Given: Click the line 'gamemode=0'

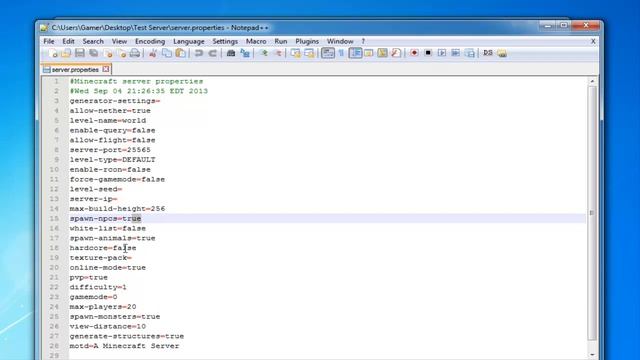Looking at the screenshot, I should click(x=93, y=297).
